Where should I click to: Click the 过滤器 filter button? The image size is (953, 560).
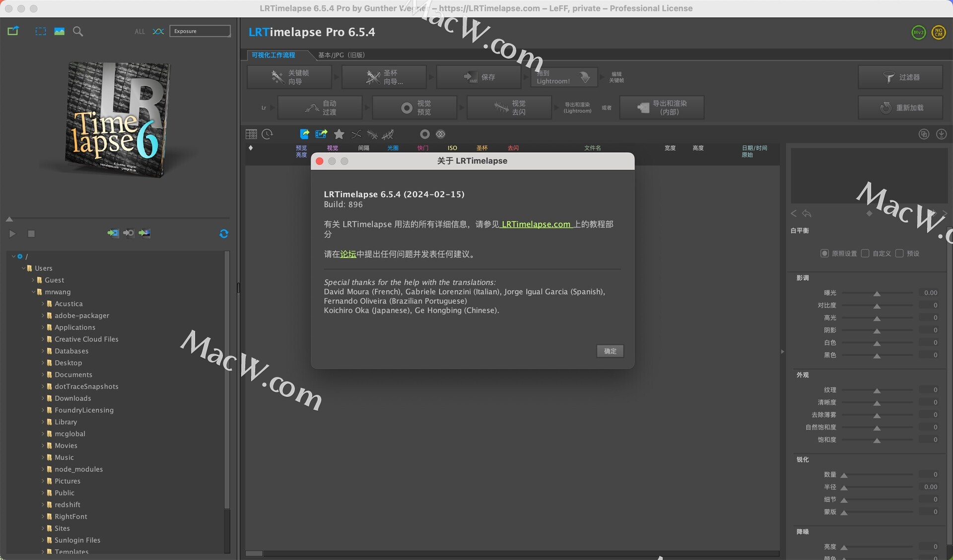[x=900, y=77]
